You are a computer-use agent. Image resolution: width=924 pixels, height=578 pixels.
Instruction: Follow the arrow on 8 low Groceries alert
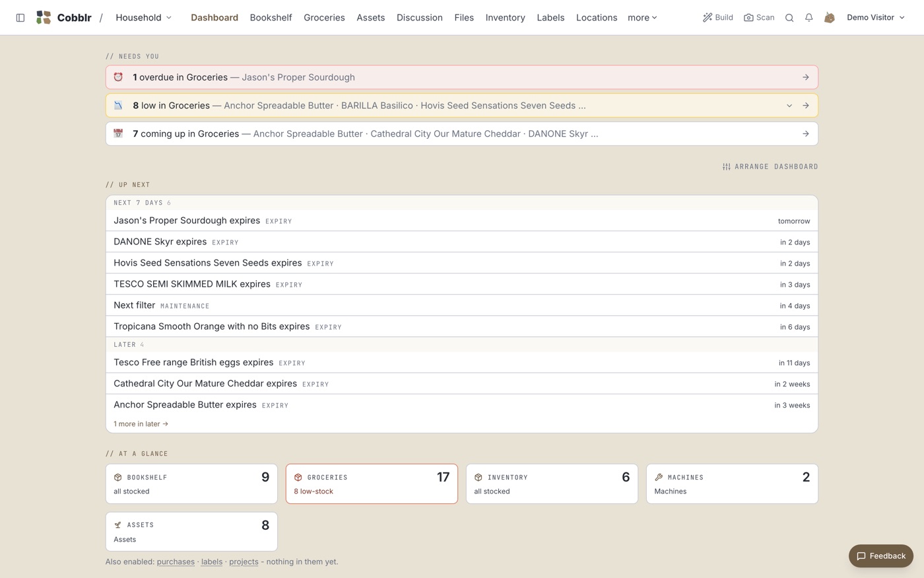click(x=806, y=106)
